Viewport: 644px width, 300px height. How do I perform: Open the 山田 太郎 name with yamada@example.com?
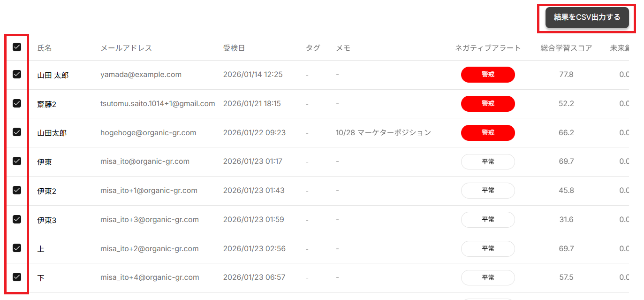coord(53,75)
